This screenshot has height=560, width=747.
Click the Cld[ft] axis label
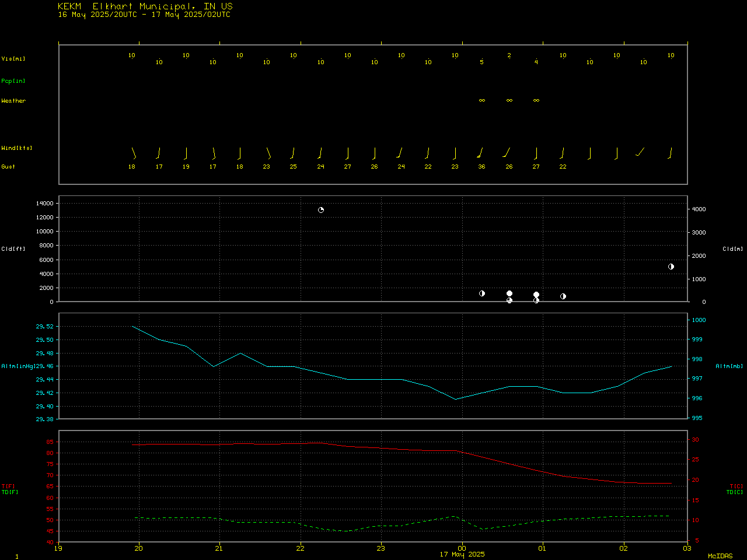coord(13,249)
